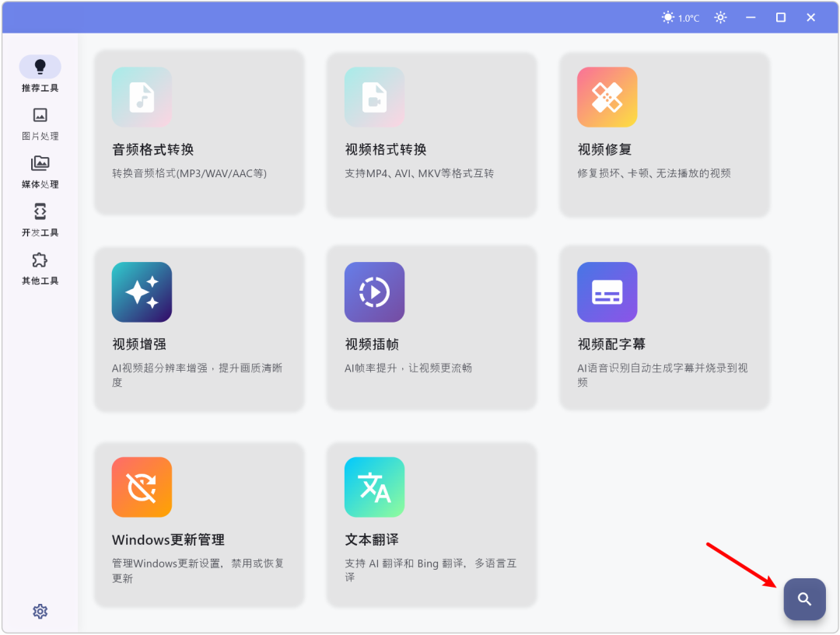The height and width of the screenshot is (635, 840).
Task: Go to 开发工具 category
Action: point(40,220)
